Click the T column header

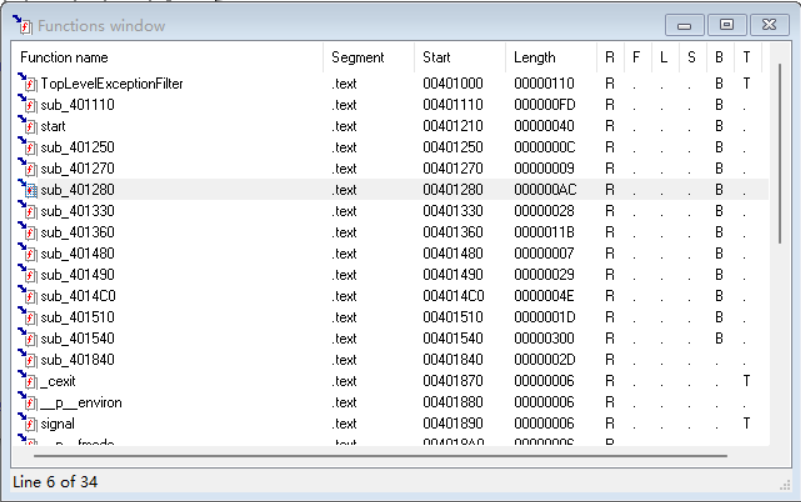tap(748, 57)
